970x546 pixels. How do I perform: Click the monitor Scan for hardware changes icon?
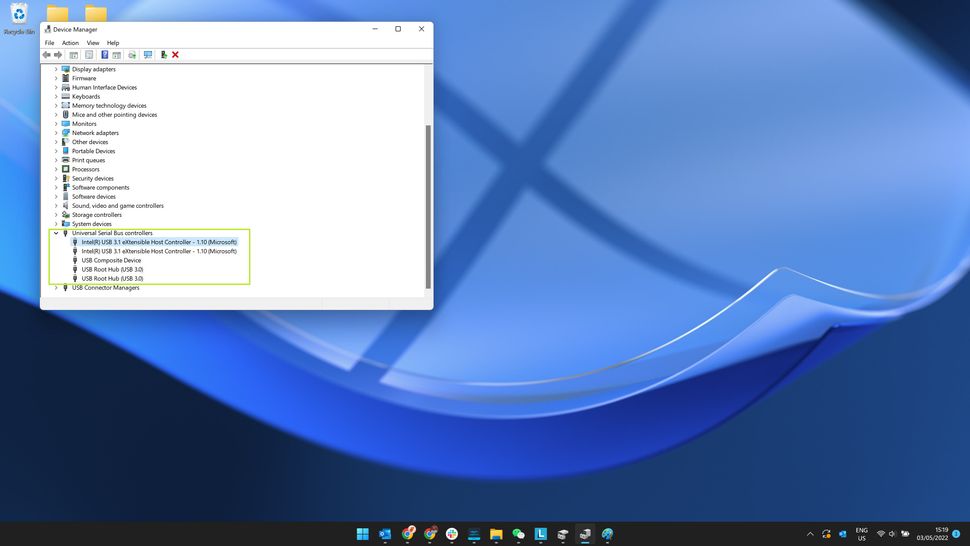point(148,55)
